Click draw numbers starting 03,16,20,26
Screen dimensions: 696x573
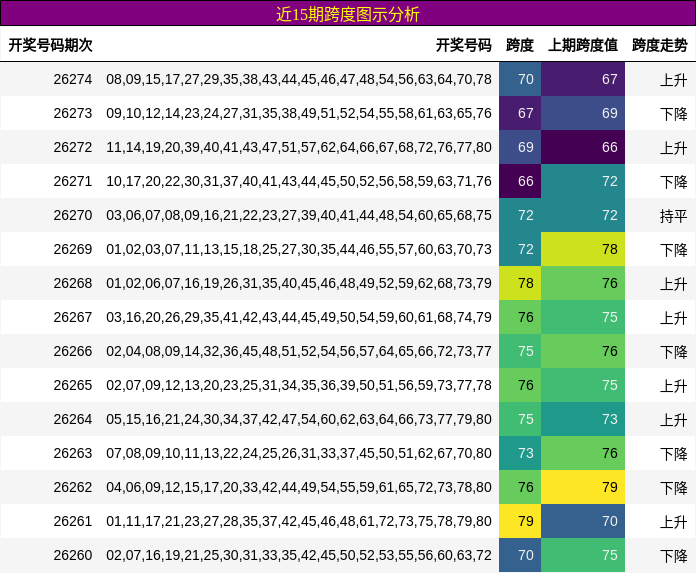point(299,317)
